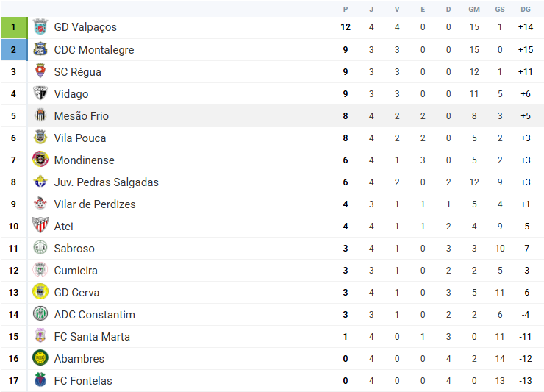Click the Mondinense round crest icon
The width and height of the screenshot is (544, 392).
click(40, 160)
